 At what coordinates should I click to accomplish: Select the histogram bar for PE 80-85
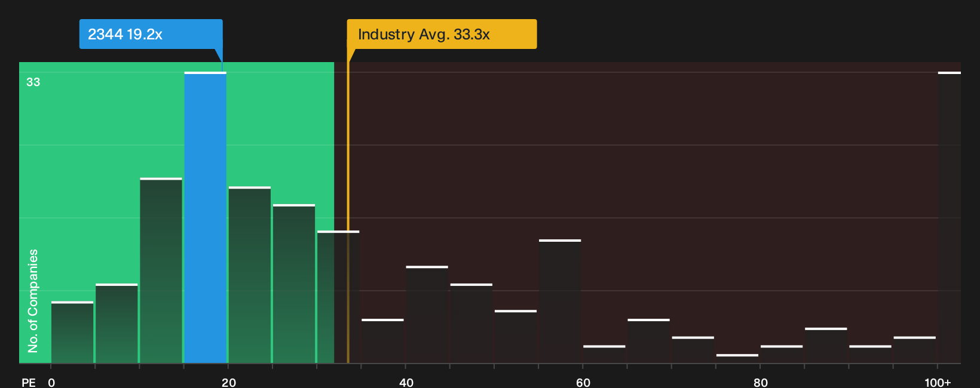click(782, 354)
